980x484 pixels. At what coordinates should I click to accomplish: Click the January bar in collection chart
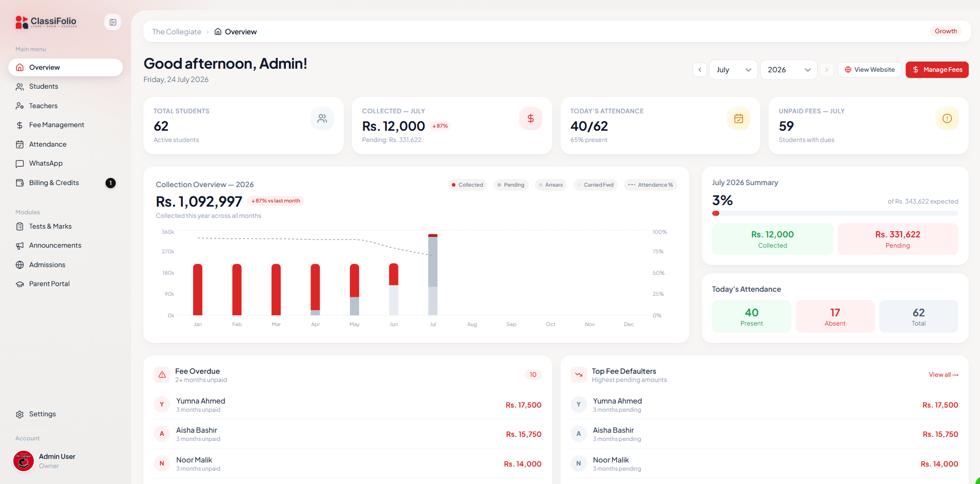click(198, 290)
